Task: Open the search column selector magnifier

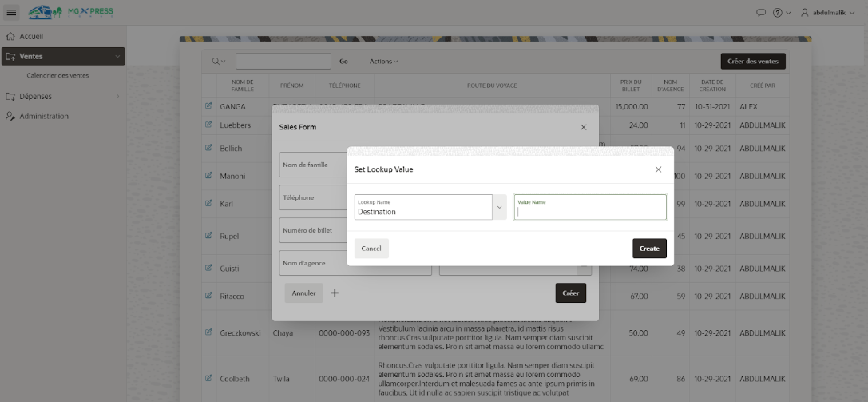Action: [x=219, y=61]
